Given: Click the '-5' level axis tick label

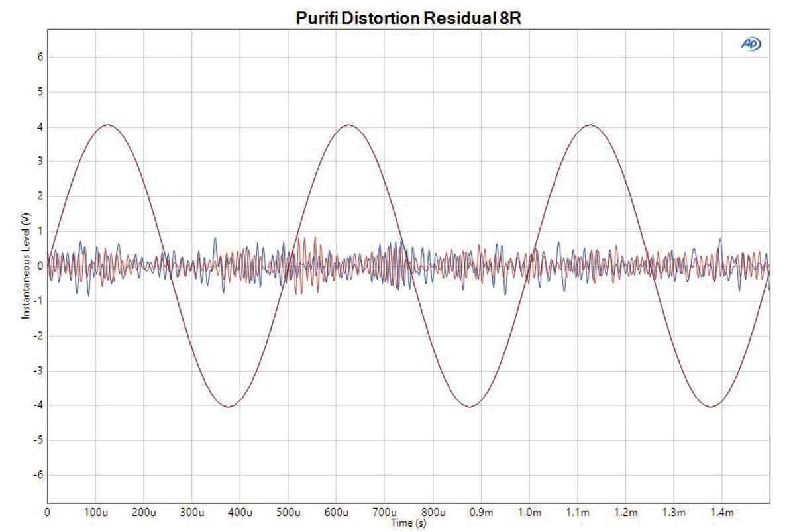Looking at the screenshot, I should pyautogui.click(x=38, y=441).
